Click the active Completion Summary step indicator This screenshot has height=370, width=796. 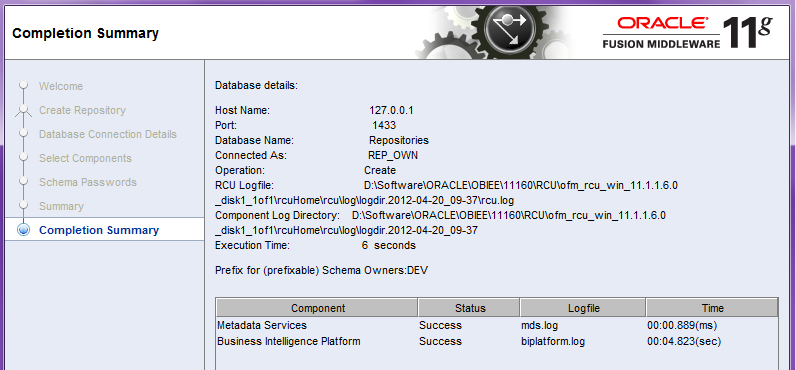coord(23,230)
